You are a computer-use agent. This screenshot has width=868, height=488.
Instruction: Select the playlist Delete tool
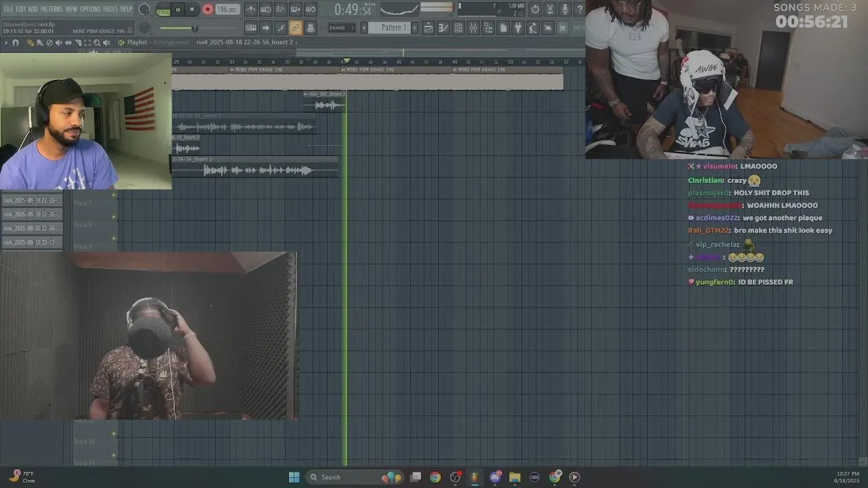click(x=49, y=43)
